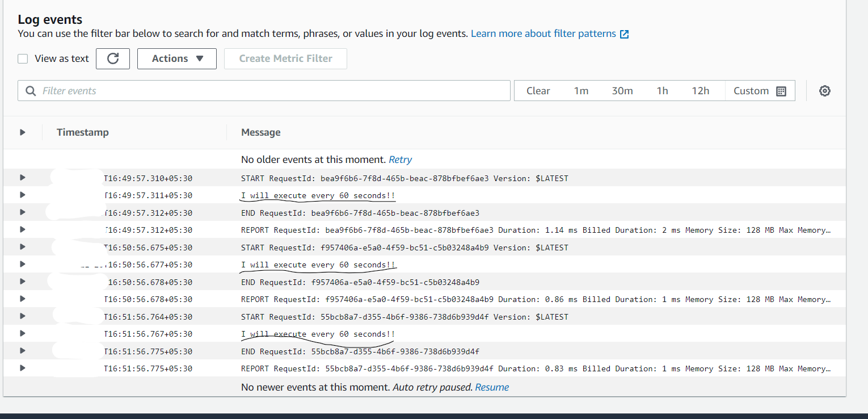Viewport: 868px width, 419px height.
Task: Open the Actions dropdown menu
Action: click(177, 58)
